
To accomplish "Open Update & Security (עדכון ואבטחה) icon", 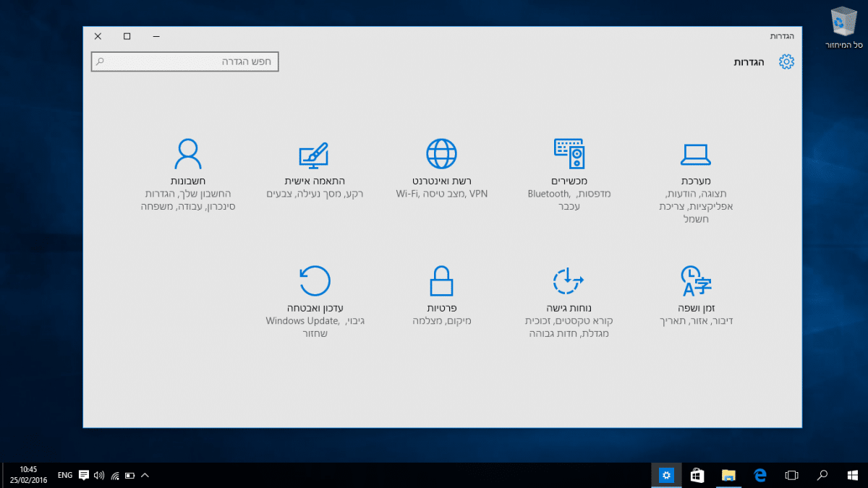I will [314, 281].
